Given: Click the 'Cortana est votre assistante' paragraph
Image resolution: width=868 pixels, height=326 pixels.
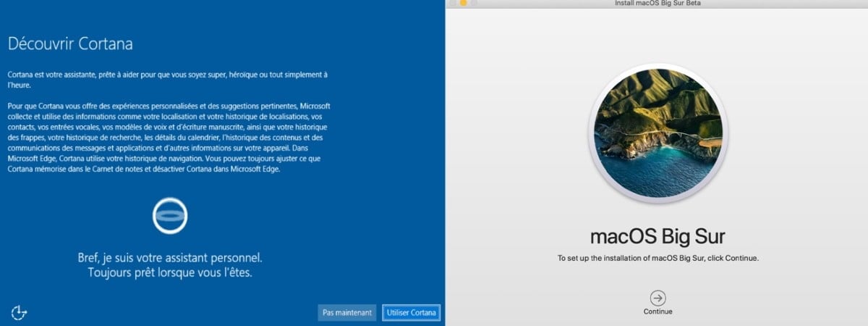Looking at the screenshot, I should click(x=168, y=80).
